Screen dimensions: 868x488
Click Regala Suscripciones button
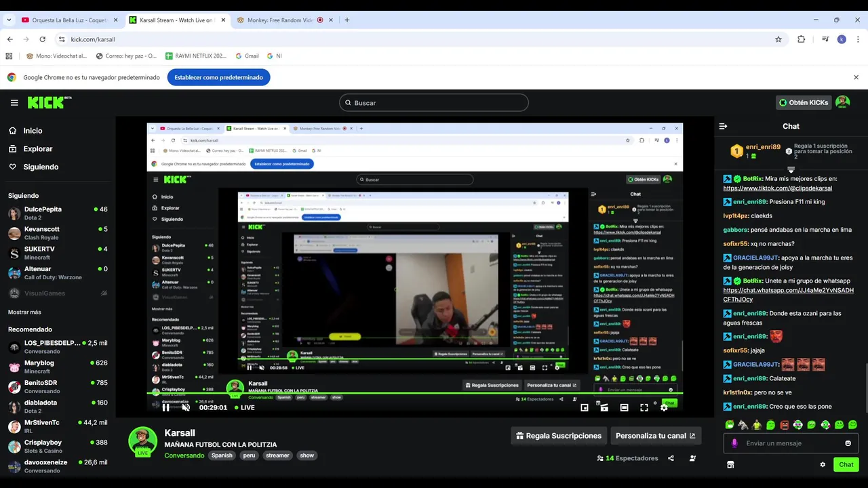pyautogui.click(x=559, y=436)
